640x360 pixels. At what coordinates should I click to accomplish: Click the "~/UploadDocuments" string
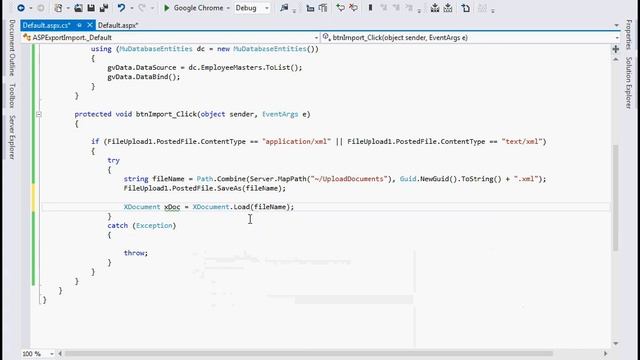(348, 179)
